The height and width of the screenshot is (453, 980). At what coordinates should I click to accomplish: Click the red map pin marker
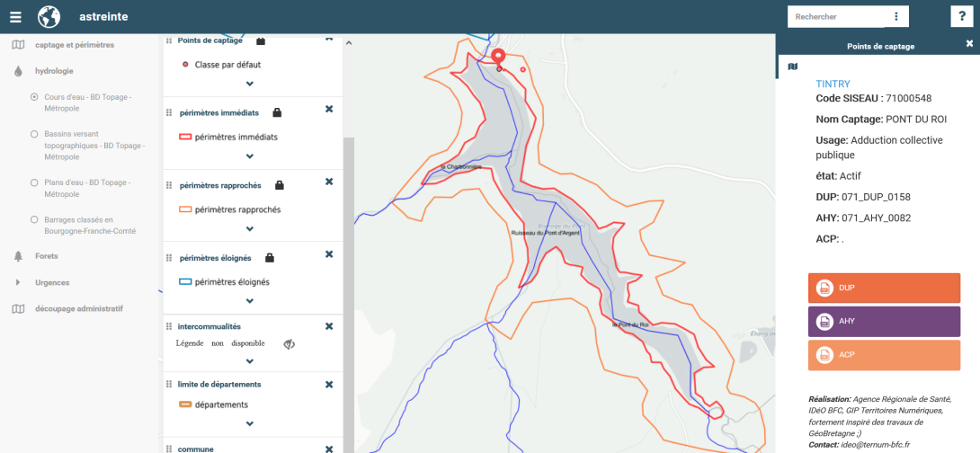point(498,58)
